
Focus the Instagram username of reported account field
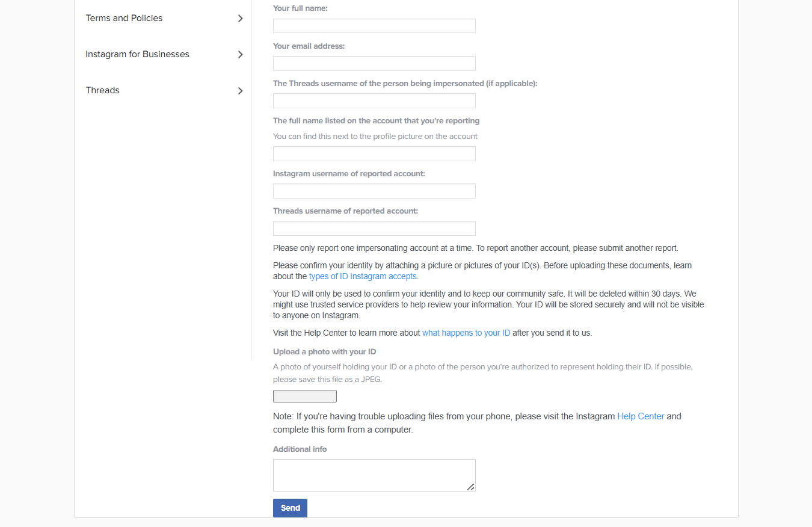point(374,191)
